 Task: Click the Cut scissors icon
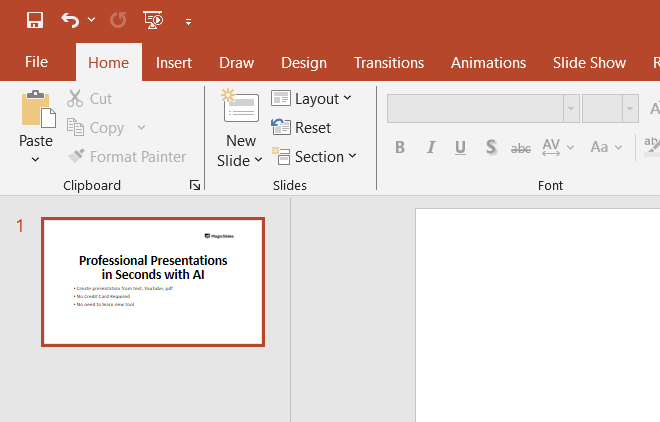pos(76,99)
